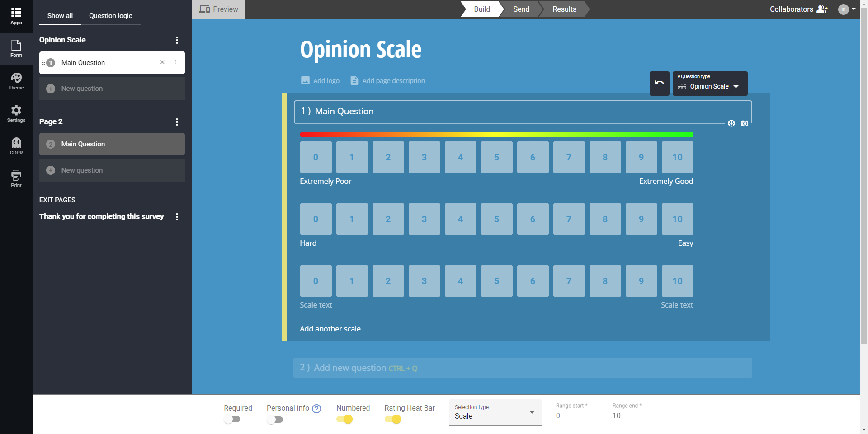
Task: Click Preview device icon
Action: click(x=204, y=9)
